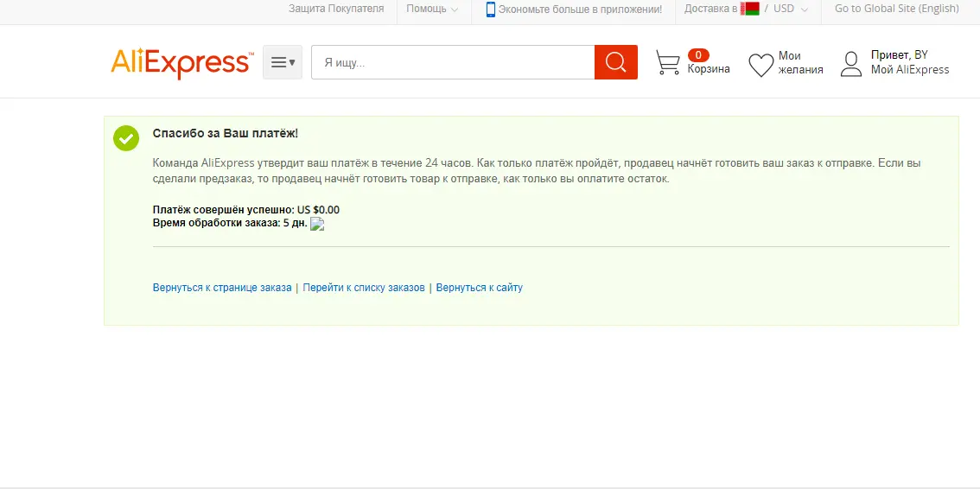Viewport: 980px width, 489px height.
Task: Open 'Экономьте больше в приложении!' link
Action: tap(580, 10)
